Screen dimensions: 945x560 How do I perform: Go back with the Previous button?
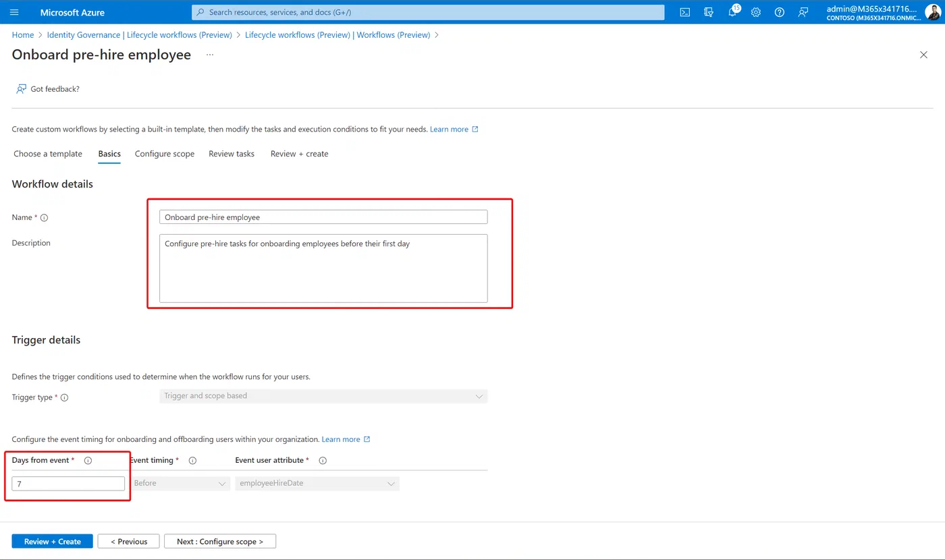[128, 541]
